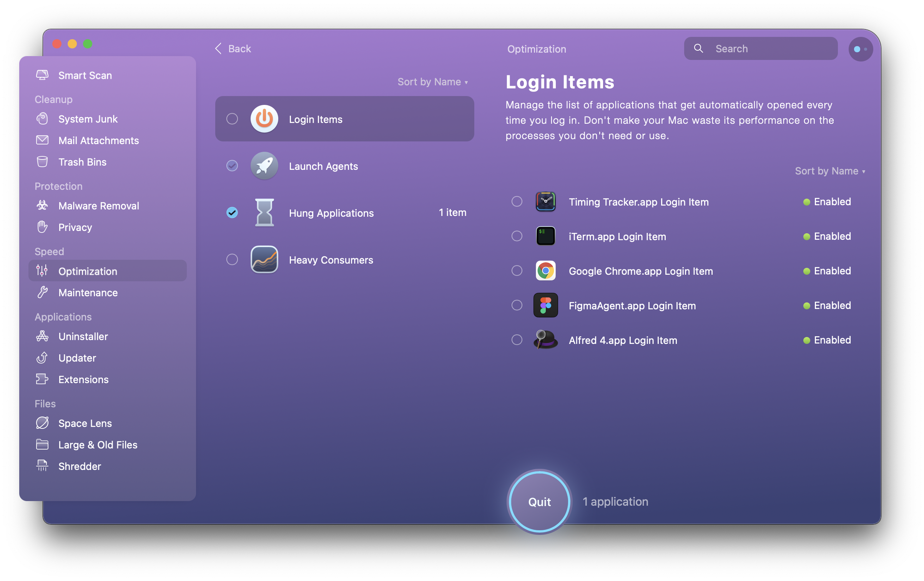The image size is (924, 581).
Task: Enable the Launch Agents checkbox
Action: (x=232, y=166)
